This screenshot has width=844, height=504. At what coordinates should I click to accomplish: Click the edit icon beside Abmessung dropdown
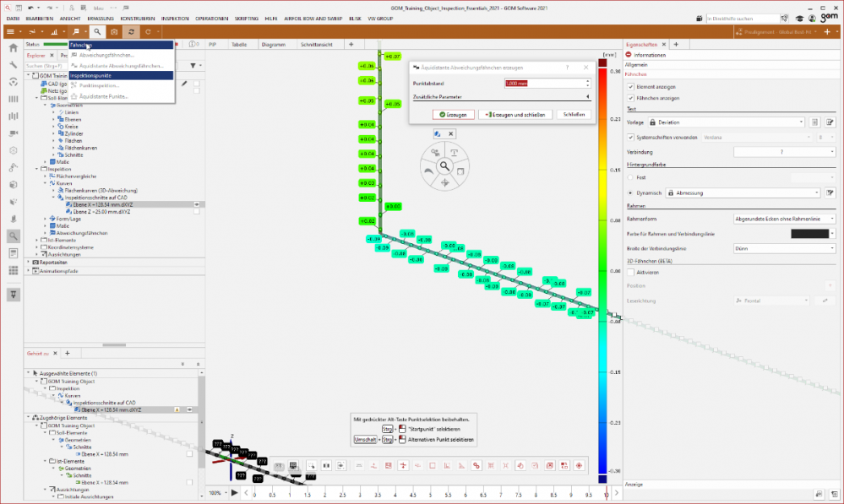(830, 192)
